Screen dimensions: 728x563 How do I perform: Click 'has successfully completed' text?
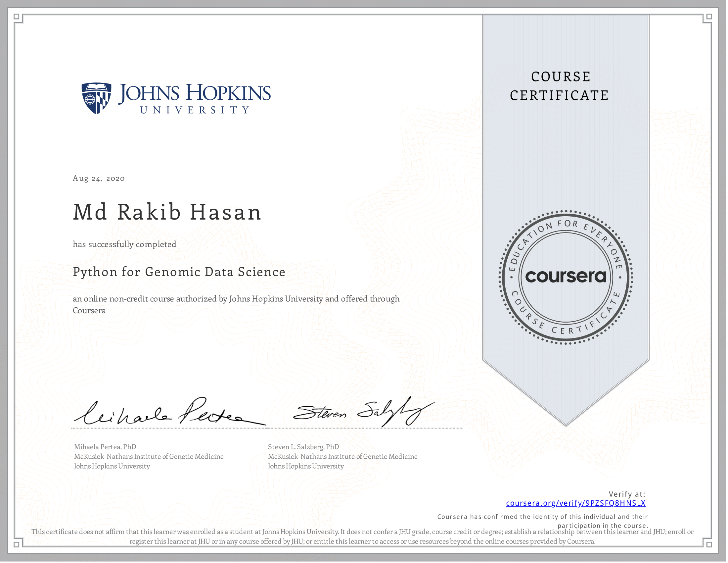(125, 244)
